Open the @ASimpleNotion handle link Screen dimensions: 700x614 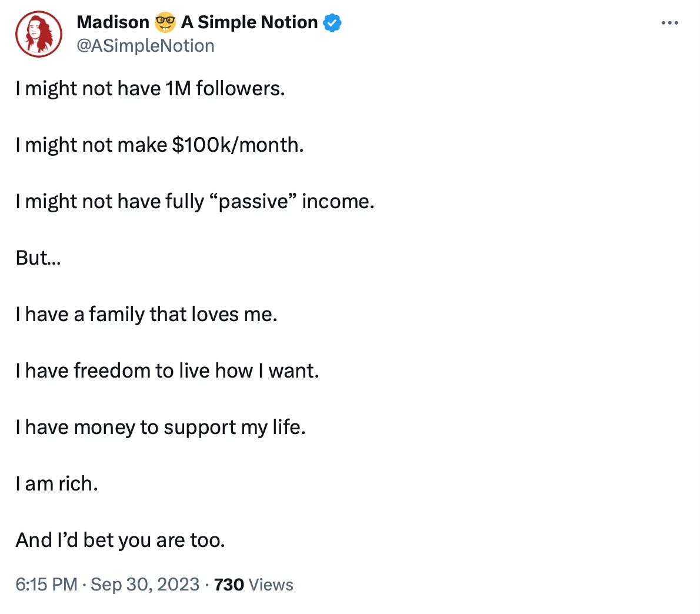pyautogui.click(x=145, y=46)
